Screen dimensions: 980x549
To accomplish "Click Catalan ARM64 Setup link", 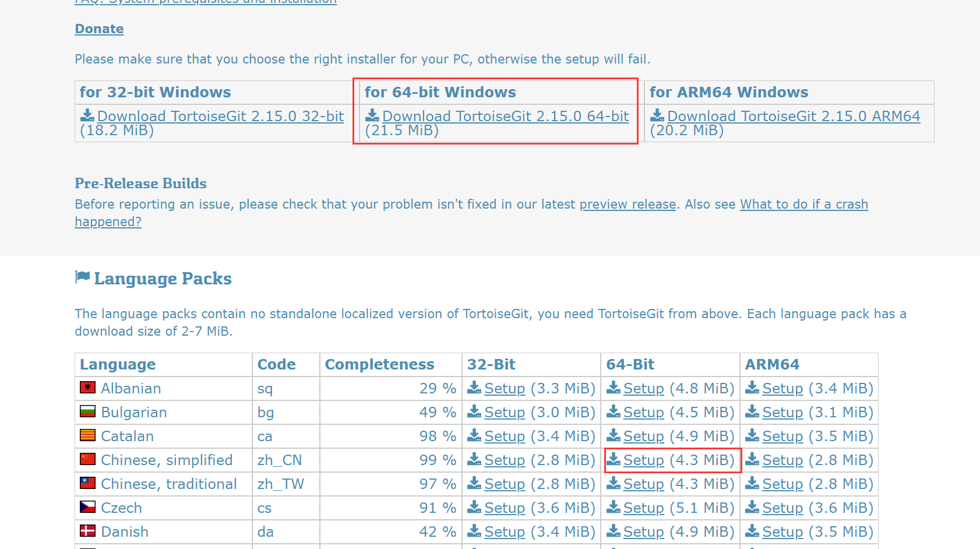I will (782, 436).
